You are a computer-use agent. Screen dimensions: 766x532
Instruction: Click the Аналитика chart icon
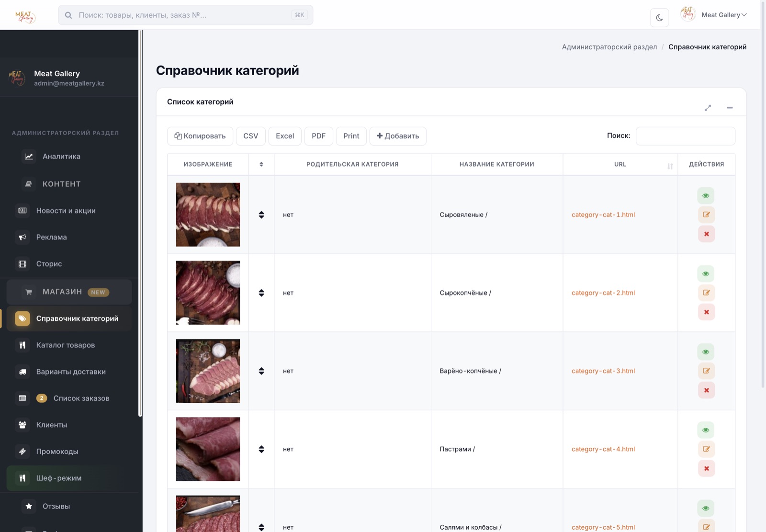29,157
